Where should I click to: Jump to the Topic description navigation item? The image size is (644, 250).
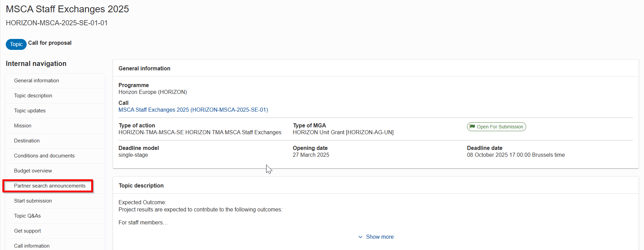pyautogui.click(x=55, y=96)
